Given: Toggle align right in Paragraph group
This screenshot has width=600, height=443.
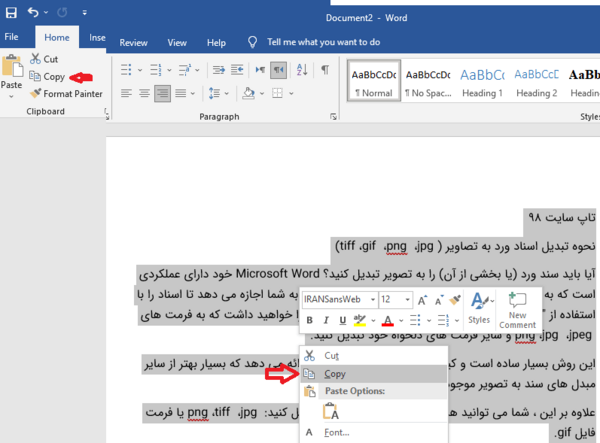Looking at the screenshot, I should 163,93.
